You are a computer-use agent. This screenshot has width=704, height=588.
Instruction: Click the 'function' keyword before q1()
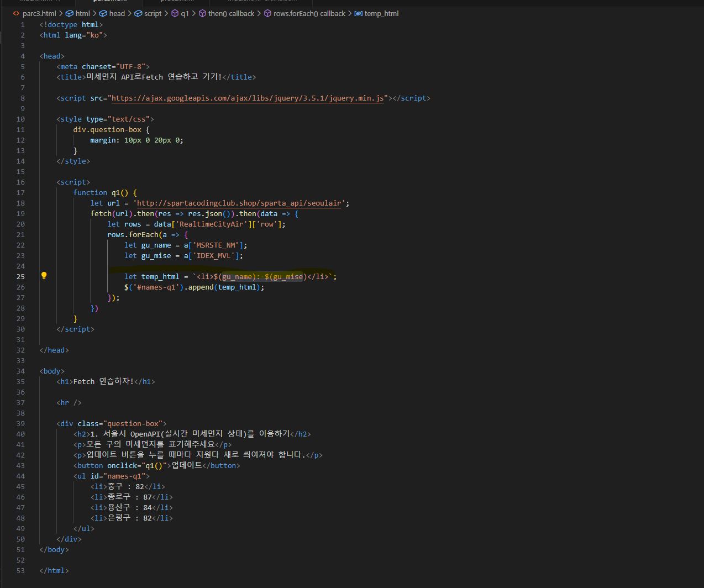pos(90,192)
